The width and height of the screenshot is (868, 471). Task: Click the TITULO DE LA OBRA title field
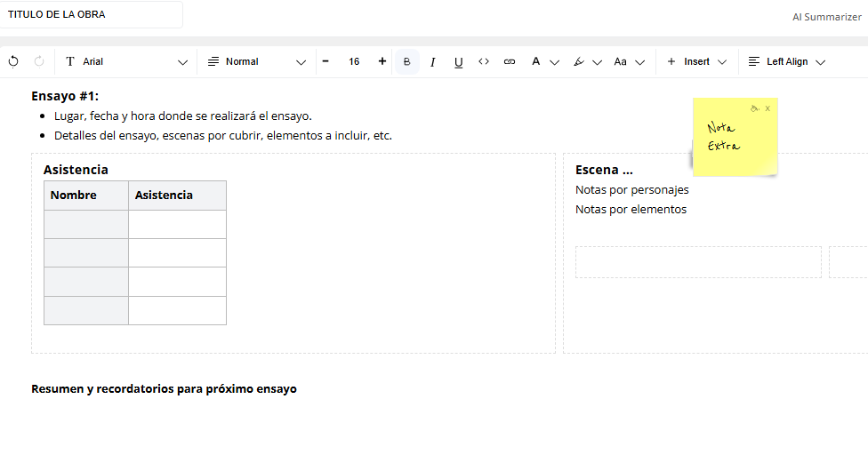[92, 15]
